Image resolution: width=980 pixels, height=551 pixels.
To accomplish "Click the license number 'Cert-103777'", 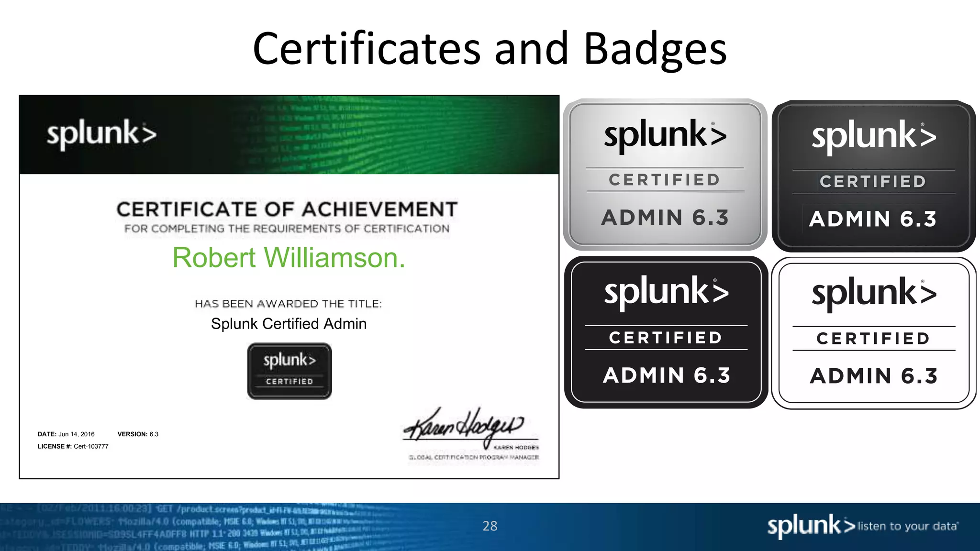I will [91, 446].
